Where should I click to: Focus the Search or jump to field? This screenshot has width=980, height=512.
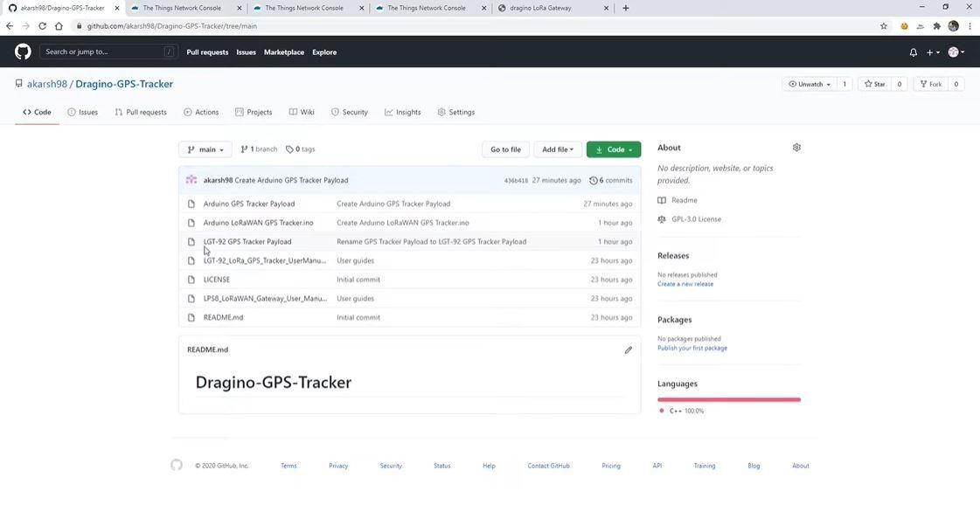pyautogui.click(x=108, y=52)
